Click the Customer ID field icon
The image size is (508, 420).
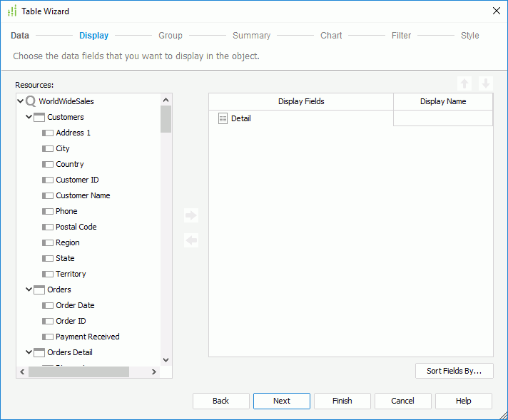coord(48,180)
